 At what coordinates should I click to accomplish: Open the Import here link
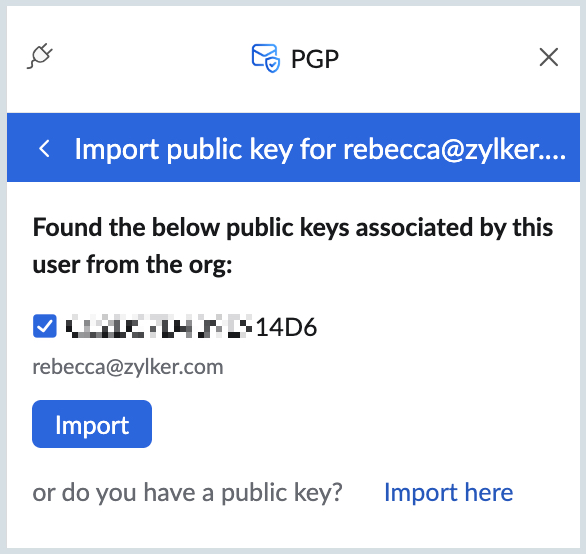point(448,492)
